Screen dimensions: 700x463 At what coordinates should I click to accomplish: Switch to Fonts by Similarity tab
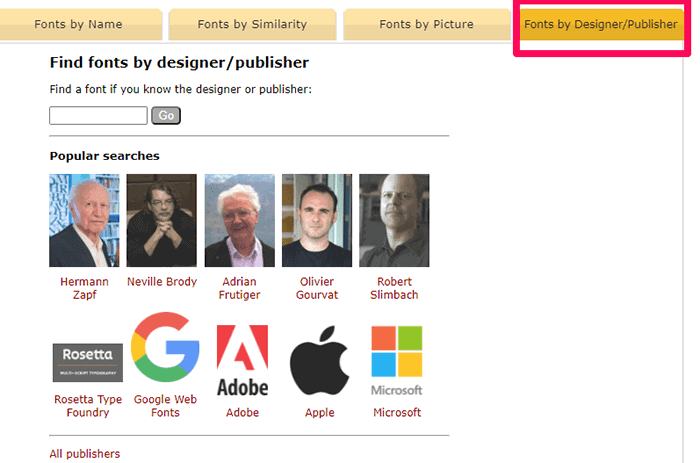252,24
